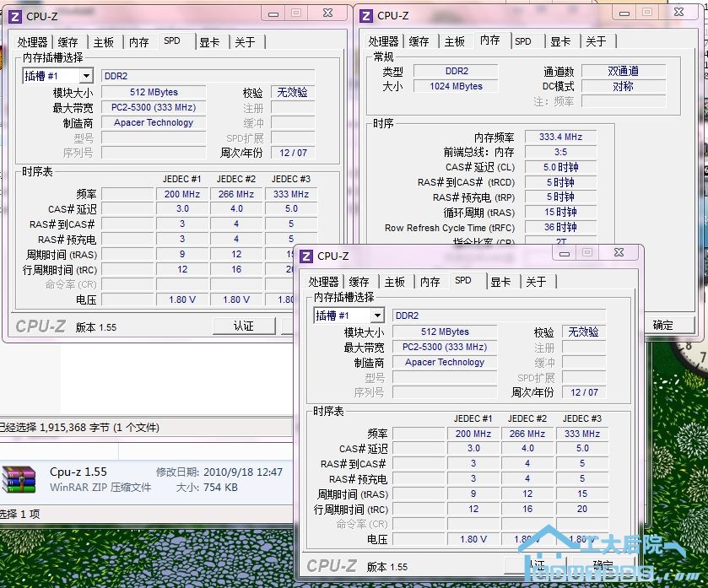This screenshot has width=708, height=588.
Task: Switch to 内存 tab in top-left window
Action: 138,42
